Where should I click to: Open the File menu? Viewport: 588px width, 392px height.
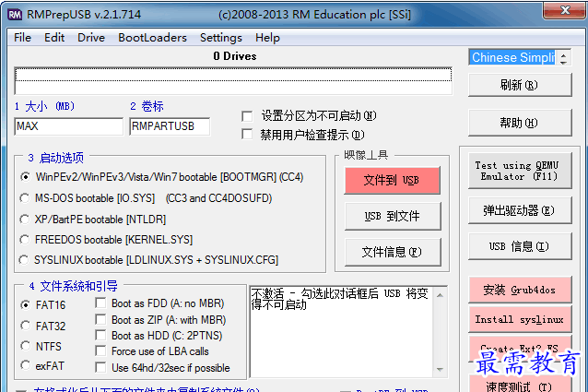click(22, 38)
